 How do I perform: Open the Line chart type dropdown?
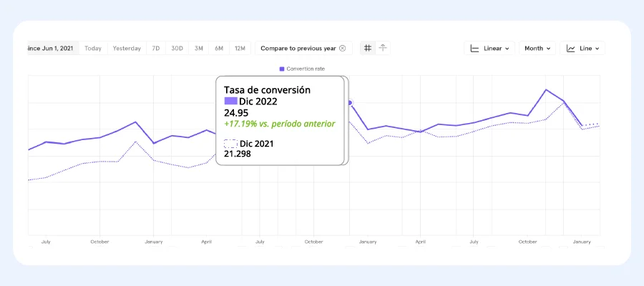(x=582, y=49)
